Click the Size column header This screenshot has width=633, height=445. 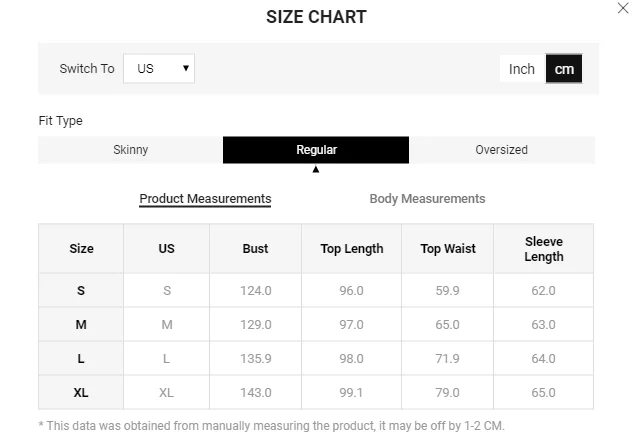coord(81,249)
